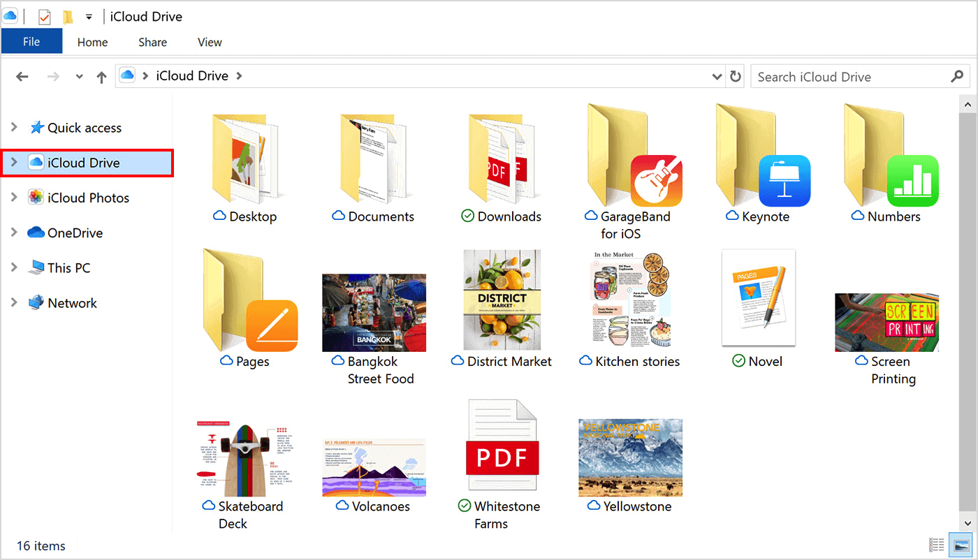Viewport: 978px width, 560px height.
Task: Expand the Quick access tree node
Action: (x=14, y=127)
